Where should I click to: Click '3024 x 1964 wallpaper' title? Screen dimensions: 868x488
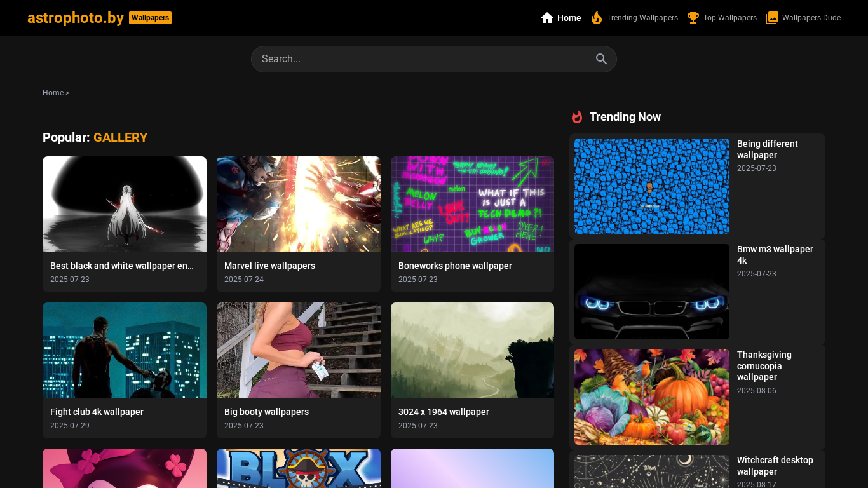point(444,412)
